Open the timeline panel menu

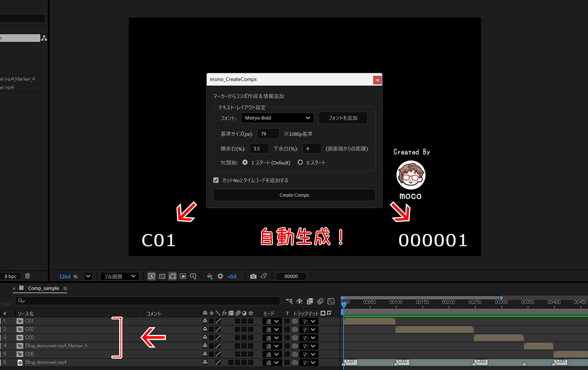point(65,288)
